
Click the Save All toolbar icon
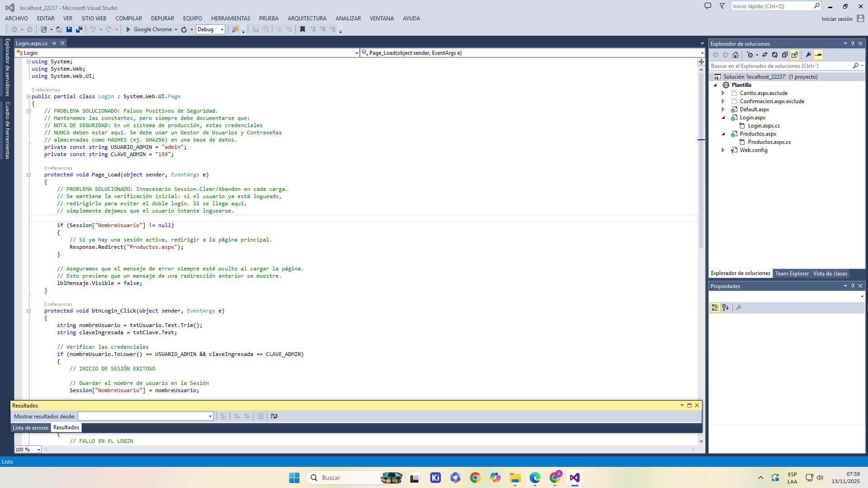(79, 29)
